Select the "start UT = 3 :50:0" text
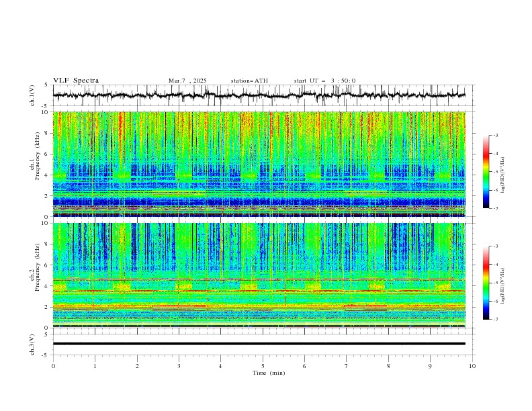Image resolution: width=532 pixels, height=411 pixels. [x=324, y=81]
